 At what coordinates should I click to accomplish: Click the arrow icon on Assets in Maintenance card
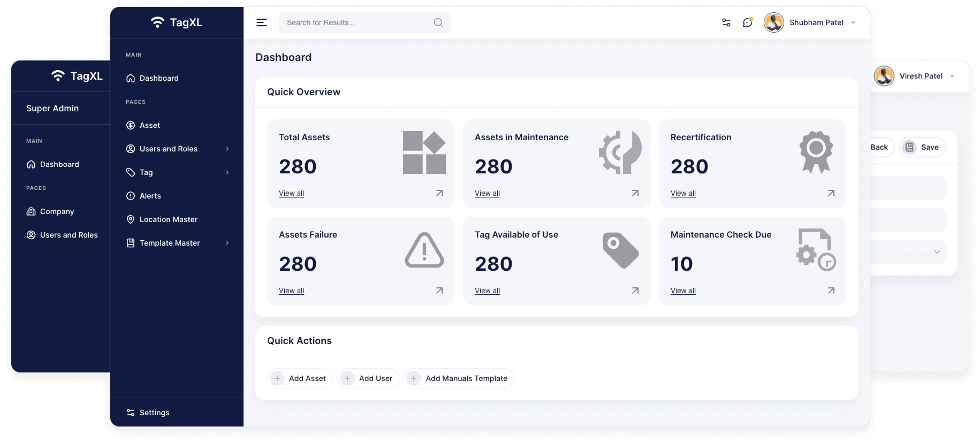pyautogui.click(x=635, y=193)
